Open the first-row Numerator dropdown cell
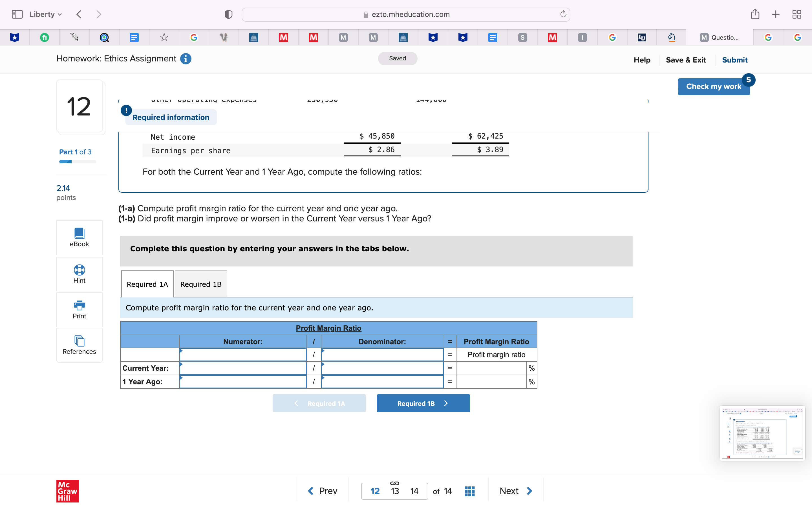Viewport: 812px width, 507px height. pyautogui.click(x=243, y=355)
